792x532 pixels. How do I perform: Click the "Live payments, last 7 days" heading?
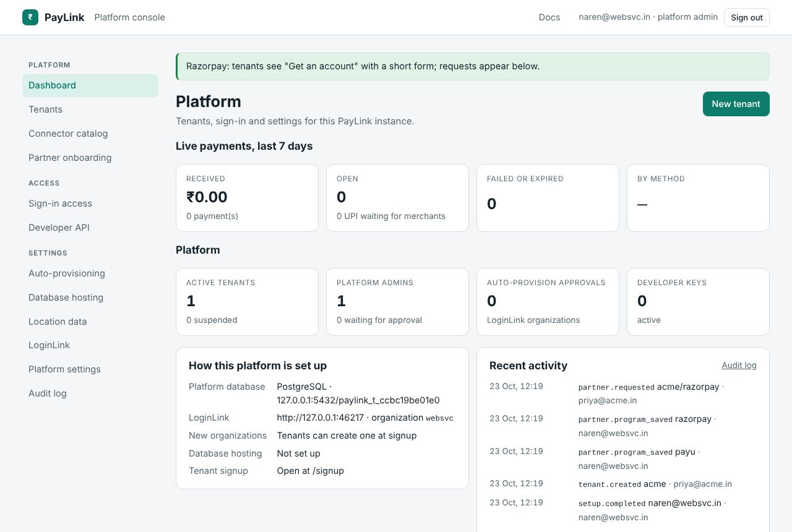point(244,146)
